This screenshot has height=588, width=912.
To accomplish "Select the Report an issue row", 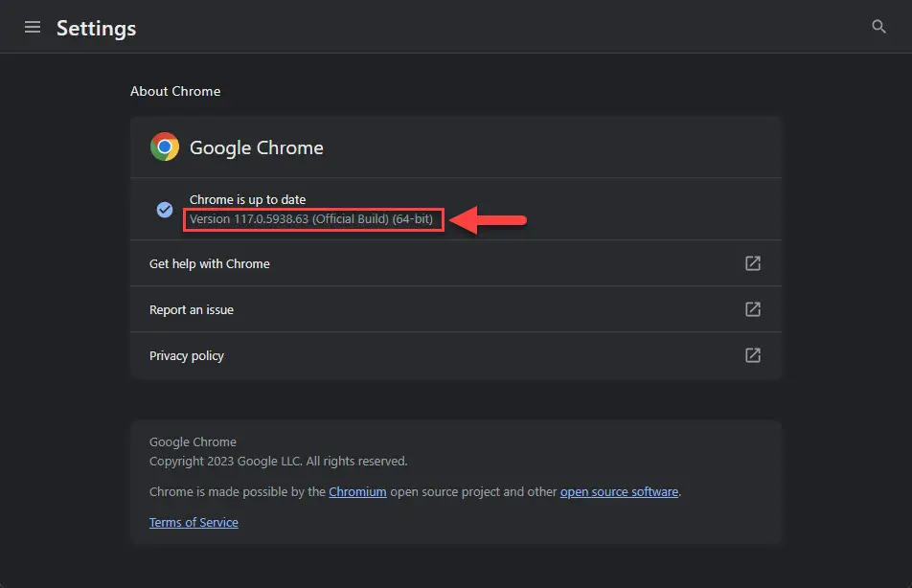I will pyautogui.click(x=456, y=309).
